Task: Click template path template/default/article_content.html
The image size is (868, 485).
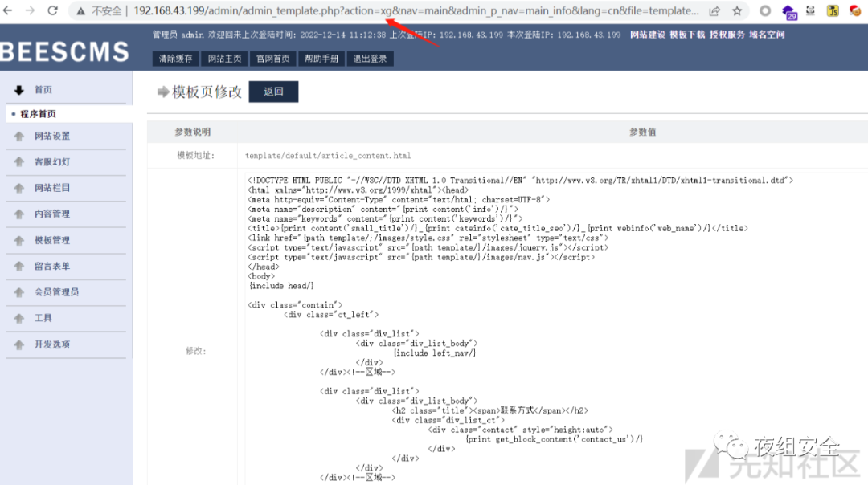Action: pos(328,156)
